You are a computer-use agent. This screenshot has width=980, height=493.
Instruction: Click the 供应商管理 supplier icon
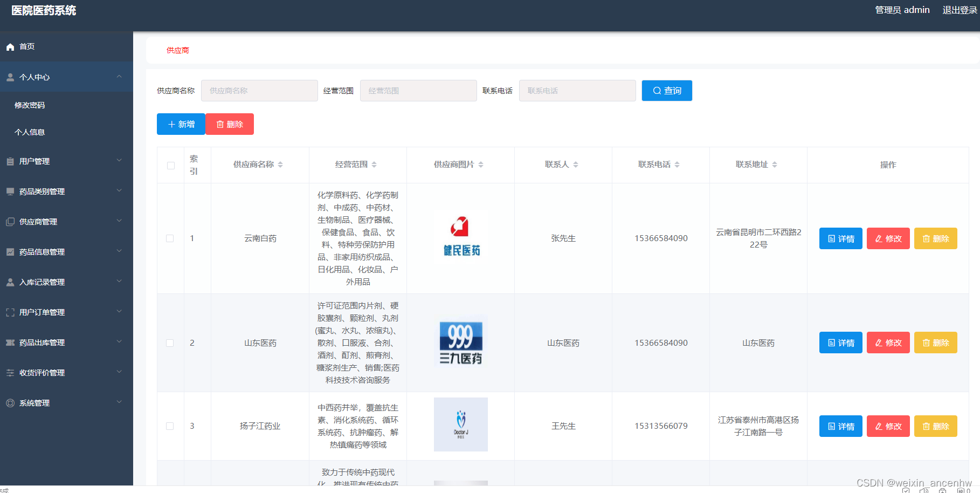(10, 221)
